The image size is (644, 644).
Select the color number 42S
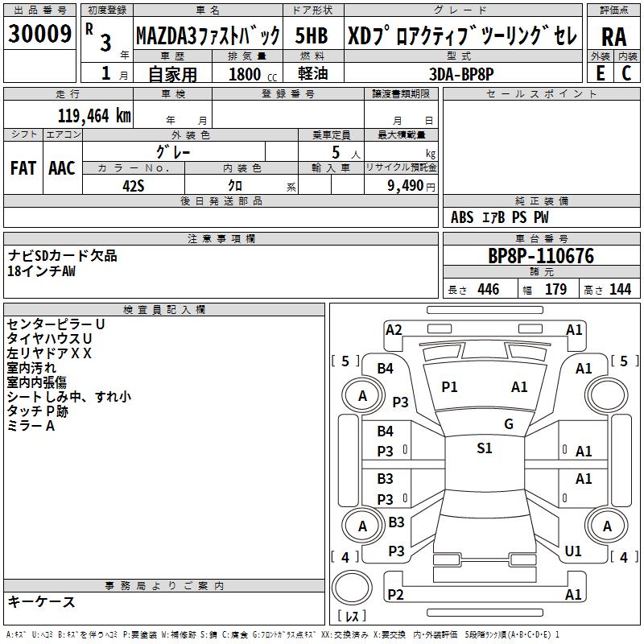pos(134,186)
